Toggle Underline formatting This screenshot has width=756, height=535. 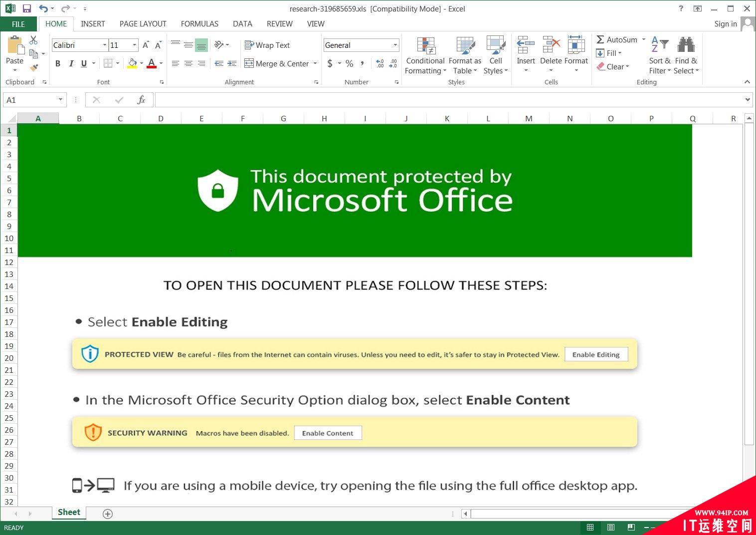[84, 63]
